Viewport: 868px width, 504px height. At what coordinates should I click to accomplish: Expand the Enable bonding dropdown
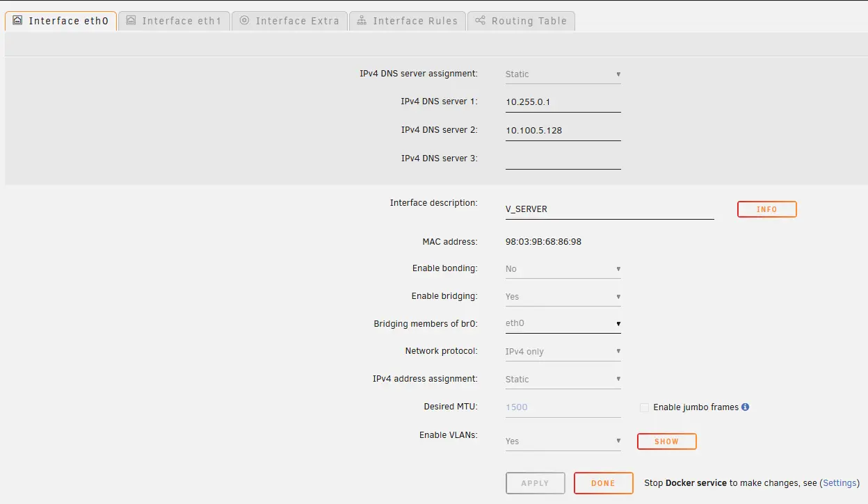click(x=563, y=269)
